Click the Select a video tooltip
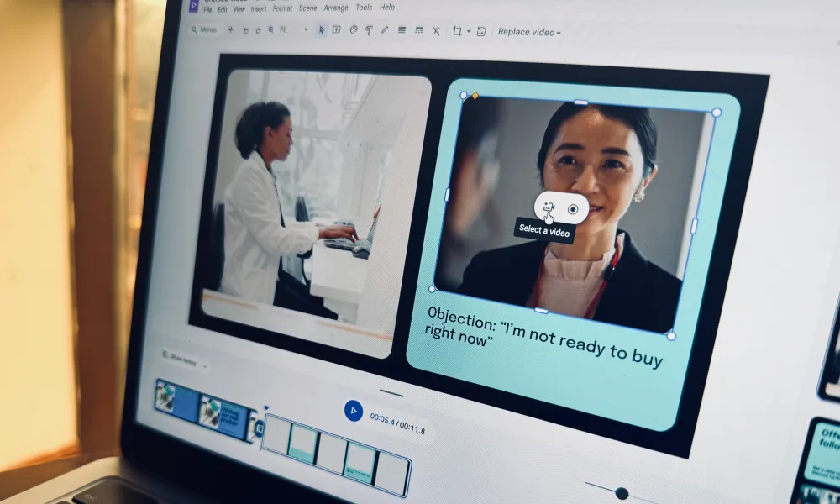This screenshot has height=504, width=840. click(544, 231)
